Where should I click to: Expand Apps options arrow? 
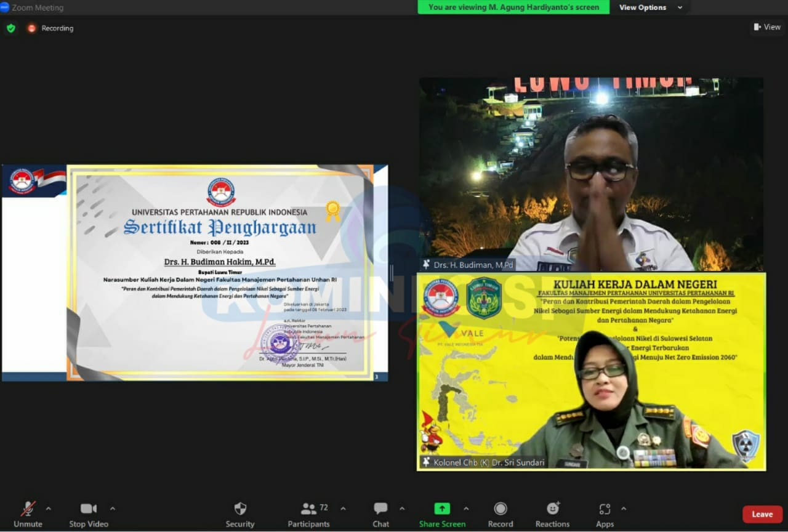pyautogui.click(x=624, y=509)
